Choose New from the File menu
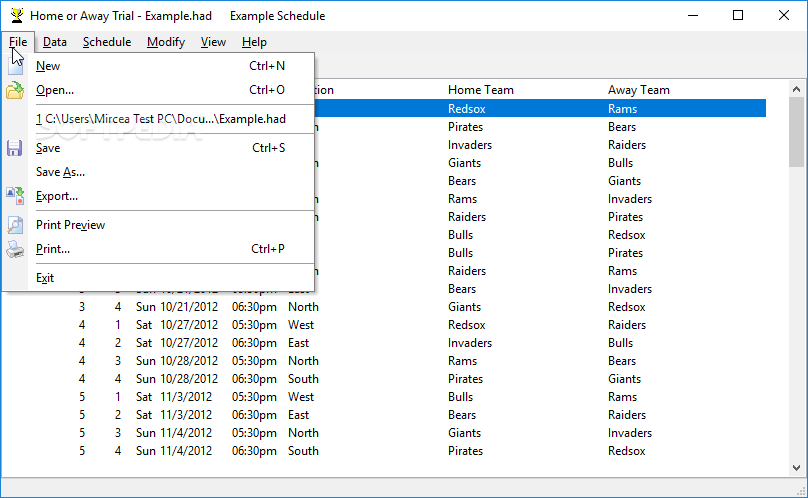The image size is (808, 498). point(158,66)
